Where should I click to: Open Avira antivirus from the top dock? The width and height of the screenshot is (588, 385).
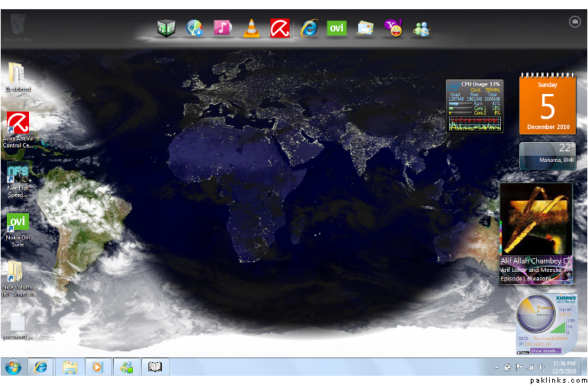point(279,29)
